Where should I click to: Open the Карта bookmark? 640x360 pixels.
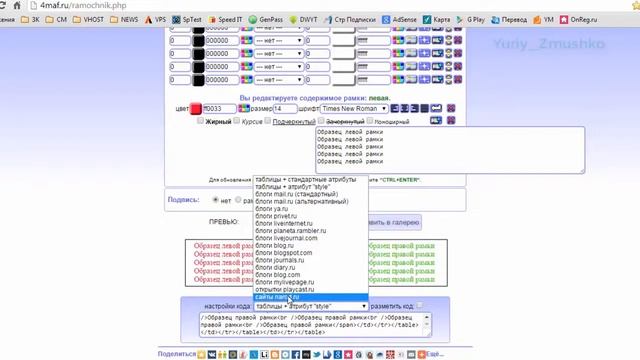pyautogui.click(x=436, y=20)
